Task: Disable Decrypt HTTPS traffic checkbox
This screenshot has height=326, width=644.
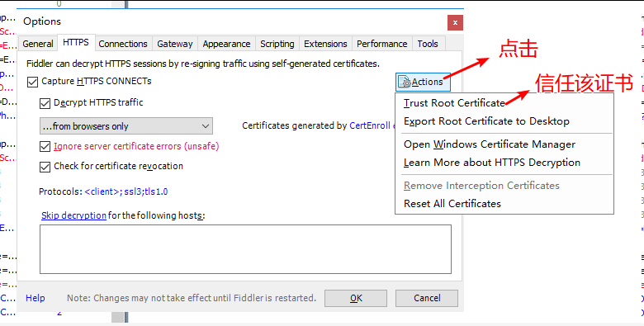Action: 45,103
